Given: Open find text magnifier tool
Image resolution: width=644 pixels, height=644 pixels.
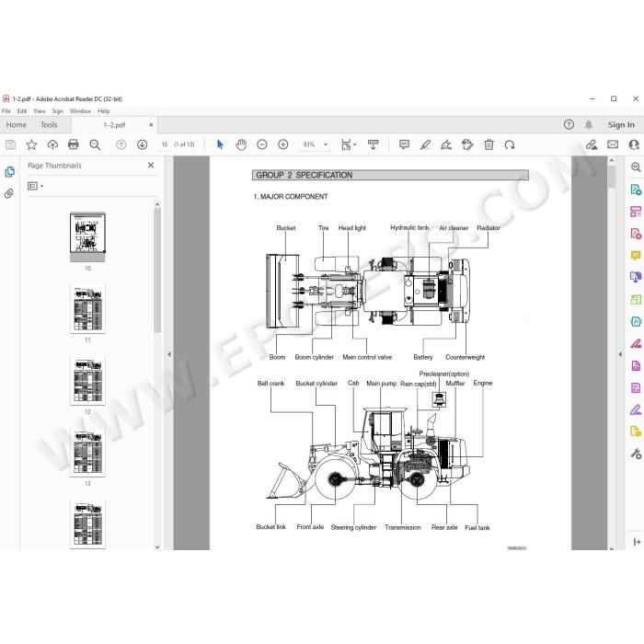Looking at the screenshot, I should 95,144.
